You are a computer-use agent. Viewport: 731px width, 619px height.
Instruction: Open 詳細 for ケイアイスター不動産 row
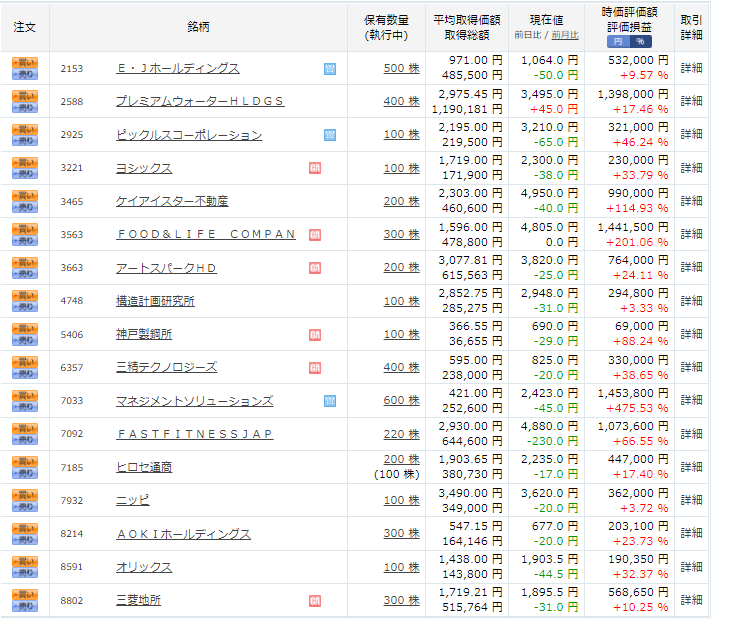click(691, 201)
